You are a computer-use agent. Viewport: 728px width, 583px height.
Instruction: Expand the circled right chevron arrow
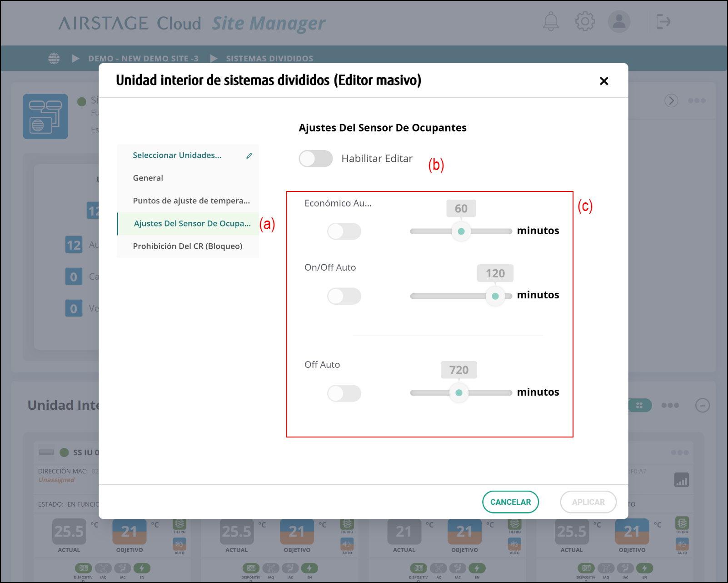671,101
